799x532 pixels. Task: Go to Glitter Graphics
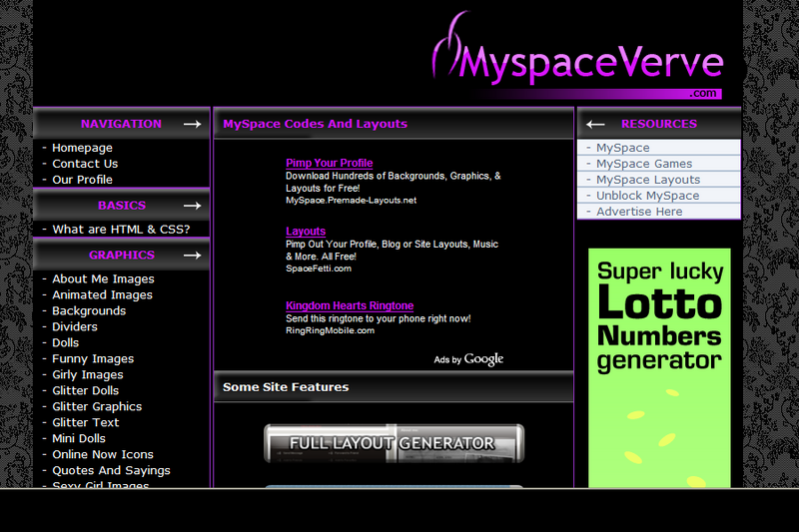tap(97, 407)
